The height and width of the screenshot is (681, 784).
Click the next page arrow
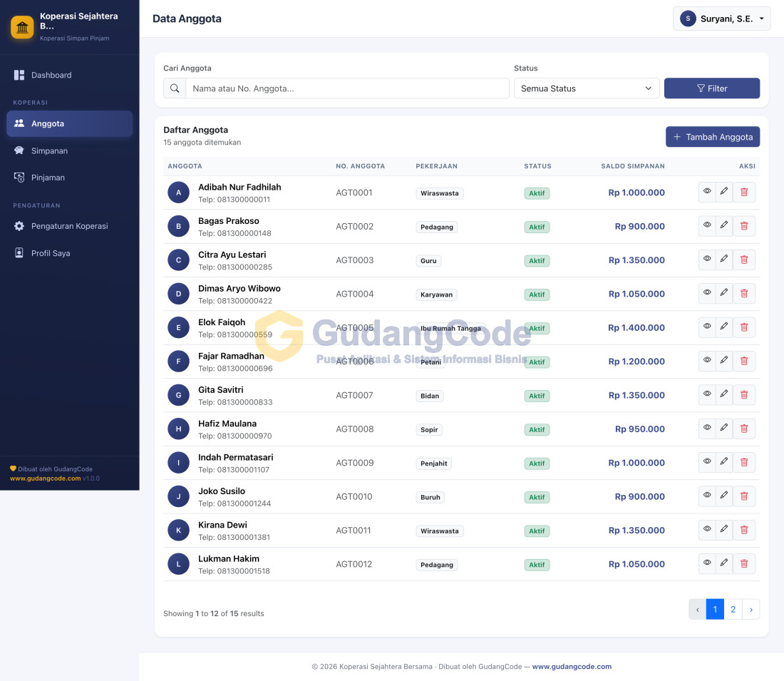[x=751, y=610]
